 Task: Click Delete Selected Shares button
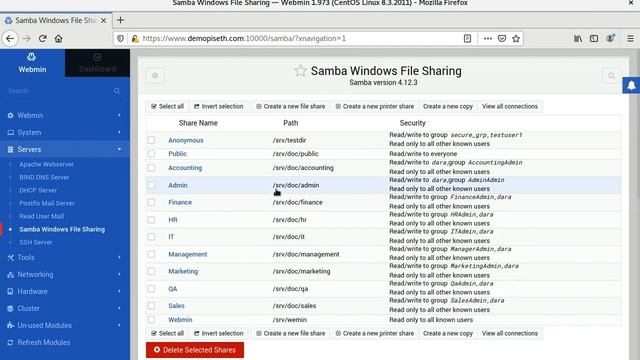[x=195, y=350]
